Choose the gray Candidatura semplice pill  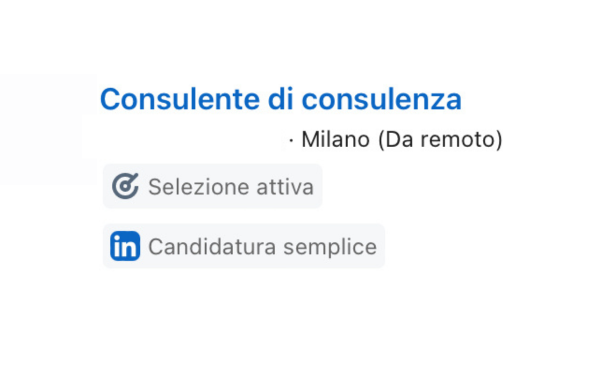244,246
